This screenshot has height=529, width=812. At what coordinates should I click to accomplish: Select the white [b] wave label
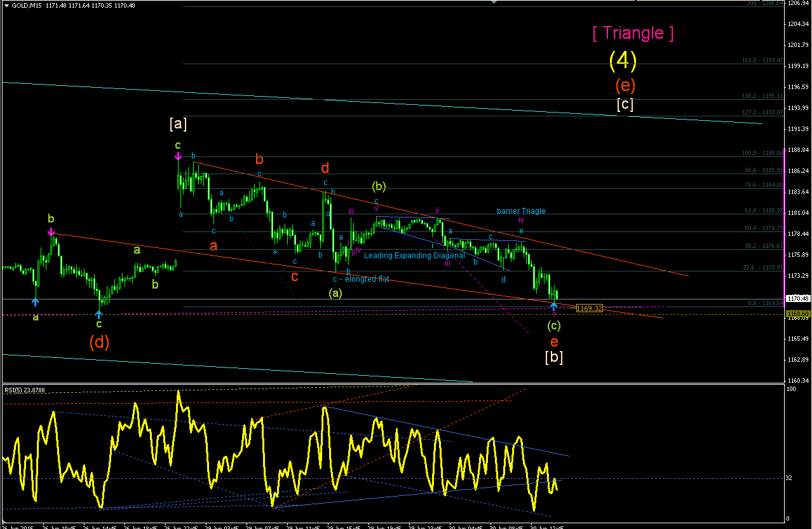tap(554, 357)
